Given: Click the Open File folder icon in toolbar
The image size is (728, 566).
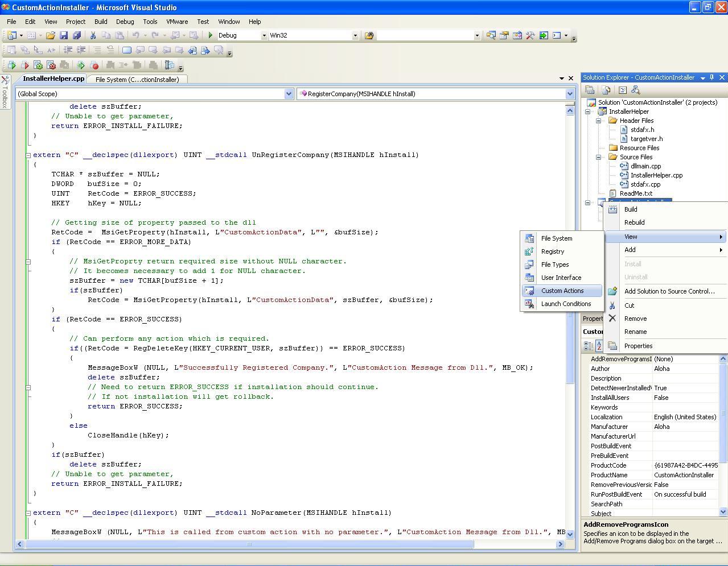Looking at the screenshot, I should click(51, 35).
